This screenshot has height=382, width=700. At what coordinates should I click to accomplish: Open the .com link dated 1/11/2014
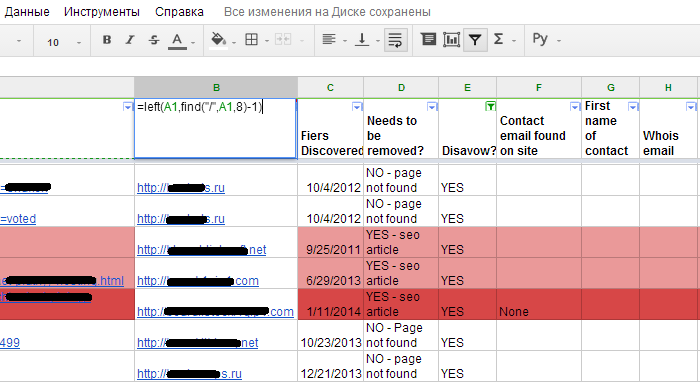(215, 311)
